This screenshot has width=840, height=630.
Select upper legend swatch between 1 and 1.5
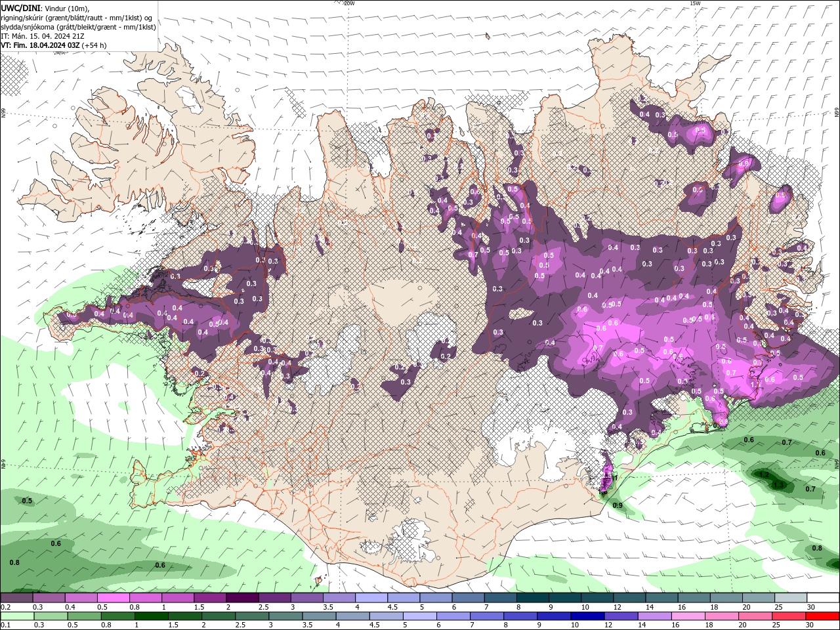pos(178,598)
